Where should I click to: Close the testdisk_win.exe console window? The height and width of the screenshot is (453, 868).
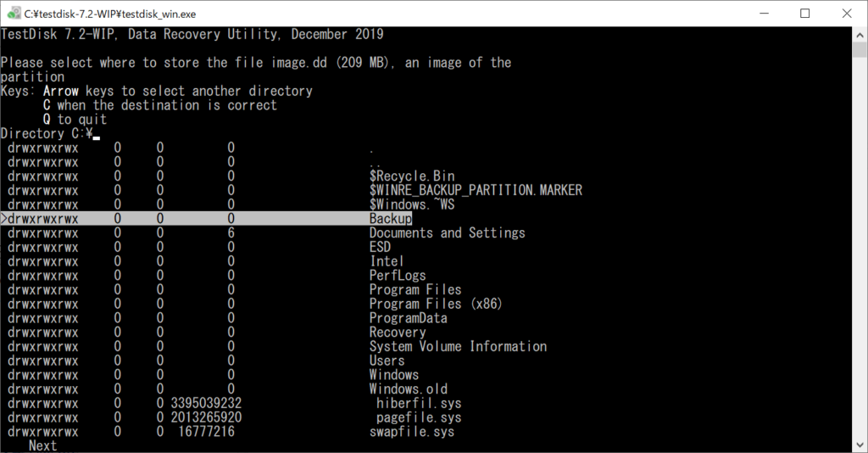coord(847,14)
